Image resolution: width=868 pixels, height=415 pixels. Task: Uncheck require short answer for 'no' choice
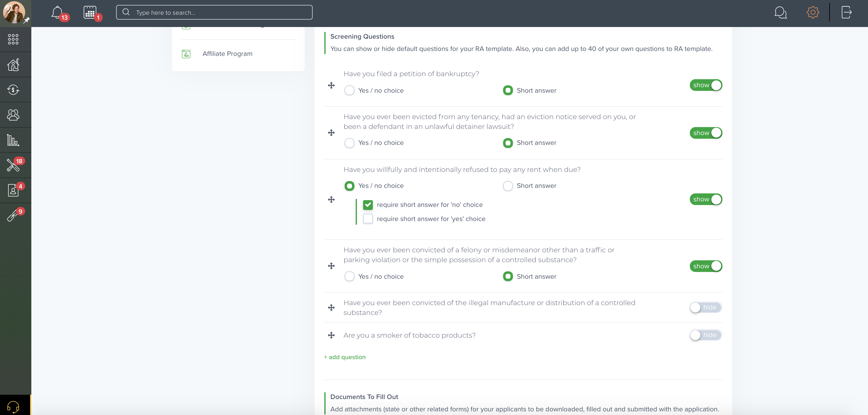pyautogui.click(x=368, y=205)
